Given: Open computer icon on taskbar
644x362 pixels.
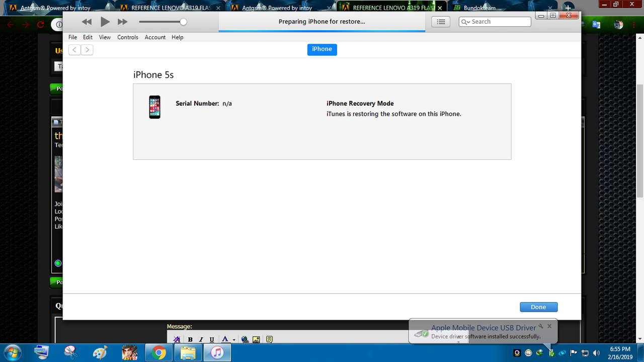Looking at the screenshot, I should pos(42,352).
